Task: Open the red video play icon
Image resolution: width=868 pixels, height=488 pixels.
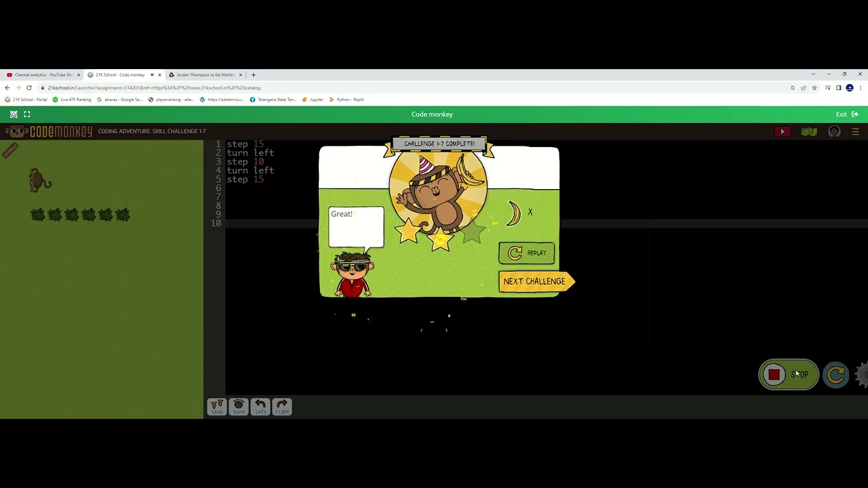Action: coord(783,131)
